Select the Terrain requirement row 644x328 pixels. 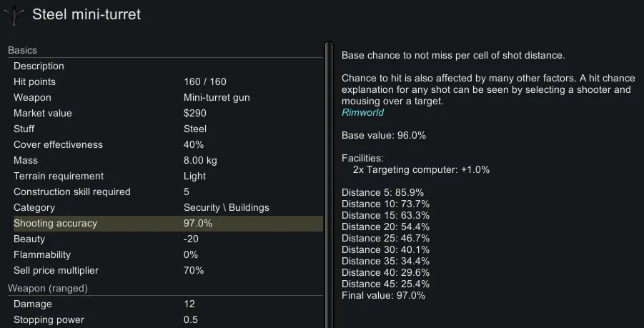tap(166, 176)
